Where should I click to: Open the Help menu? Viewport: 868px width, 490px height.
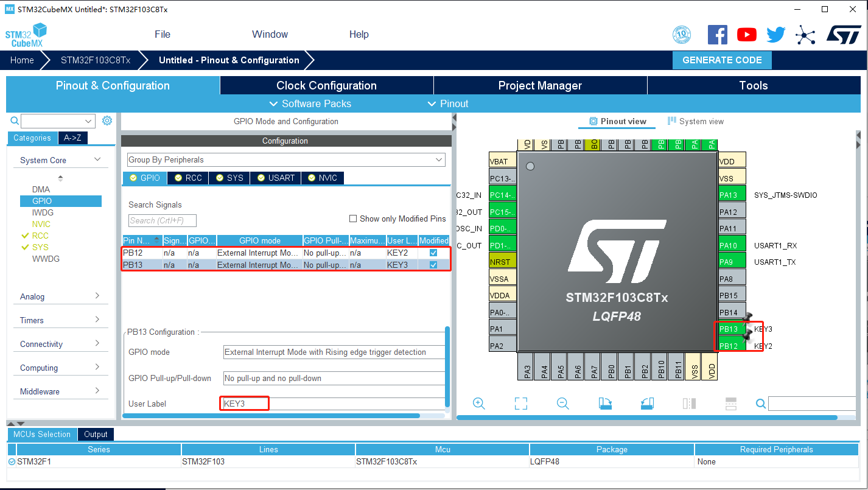coord(359,34)
